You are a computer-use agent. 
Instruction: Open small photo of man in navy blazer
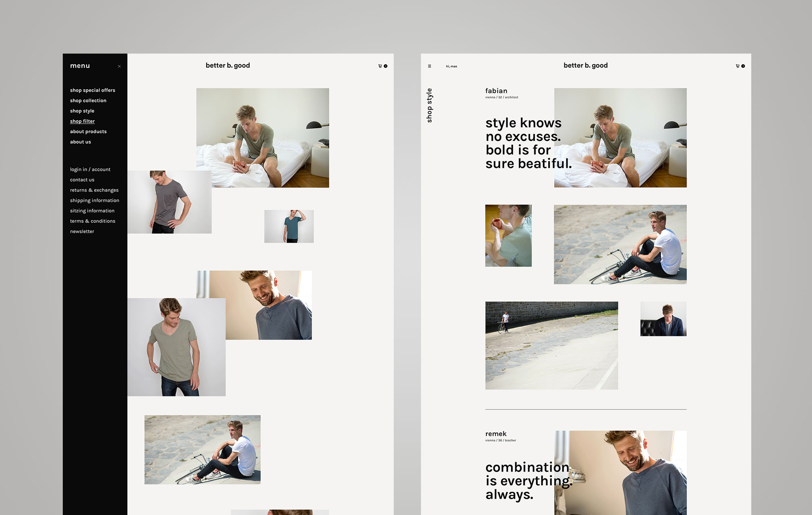(x=663, y=319)
